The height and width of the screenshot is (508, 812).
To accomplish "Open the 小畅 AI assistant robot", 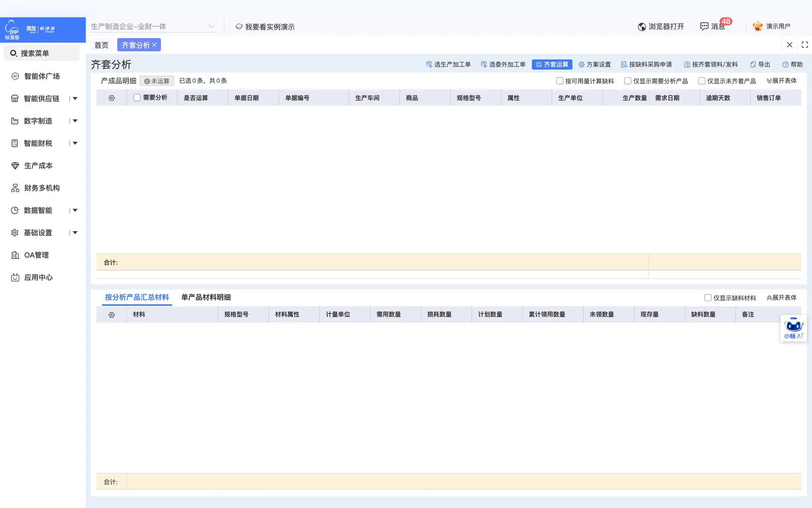I will click(x=793, y=328).
